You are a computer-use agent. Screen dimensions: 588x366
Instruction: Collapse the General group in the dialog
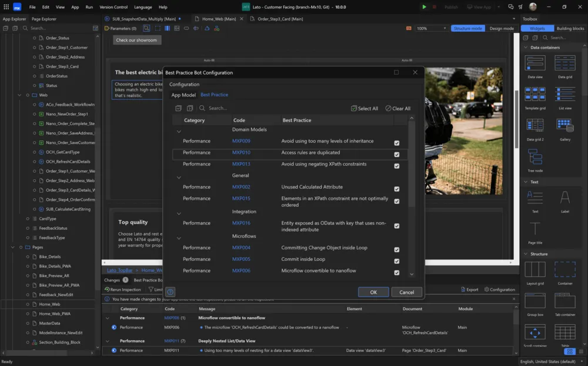click(x=179, y=177)
